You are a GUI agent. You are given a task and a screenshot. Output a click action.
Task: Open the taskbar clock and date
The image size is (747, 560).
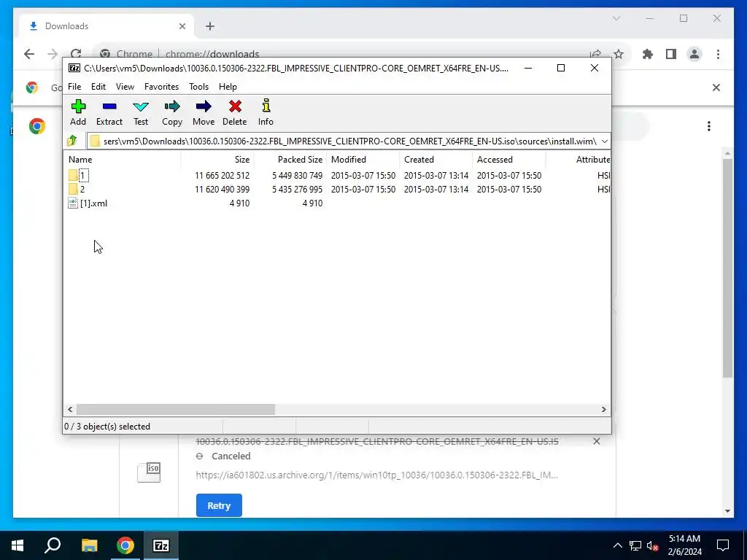(684, 545)
